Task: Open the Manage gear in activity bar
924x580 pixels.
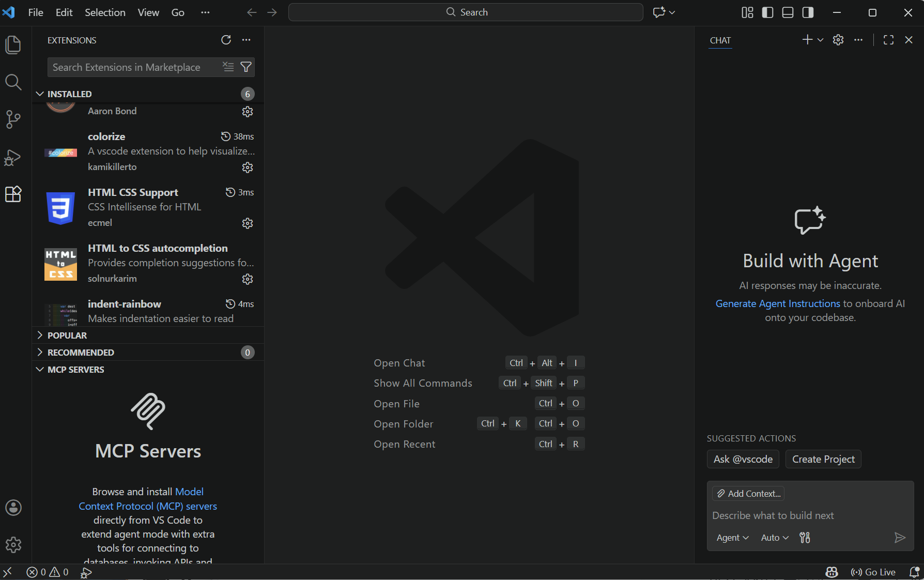Action: point(13,545)
